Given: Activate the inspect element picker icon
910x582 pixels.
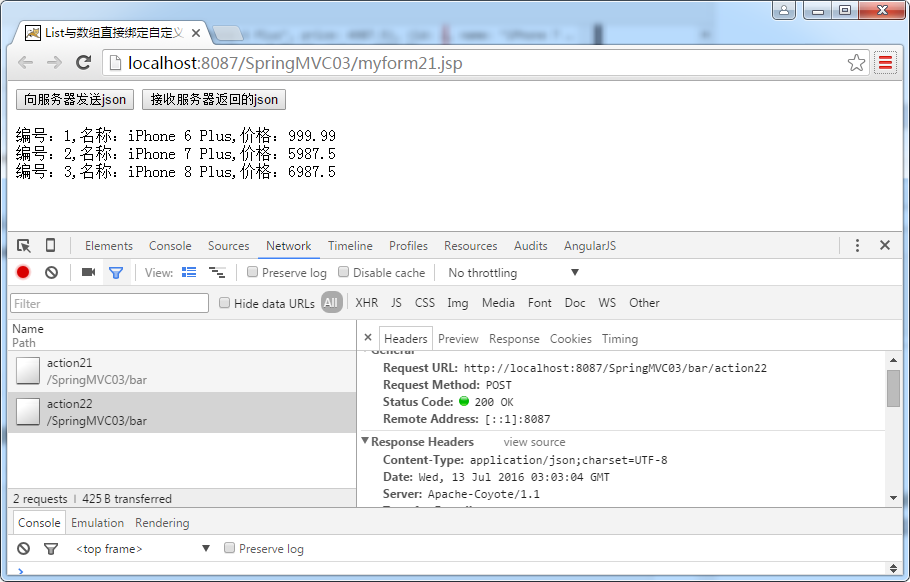Looking at the screenshot, I should pos(24,245).
